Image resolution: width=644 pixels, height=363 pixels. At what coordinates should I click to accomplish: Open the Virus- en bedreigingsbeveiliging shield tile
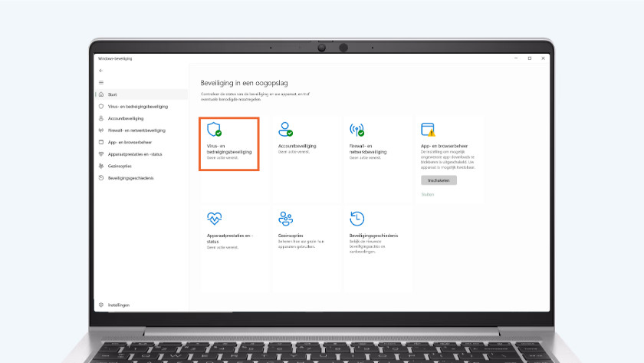click(x=214, y=129)
